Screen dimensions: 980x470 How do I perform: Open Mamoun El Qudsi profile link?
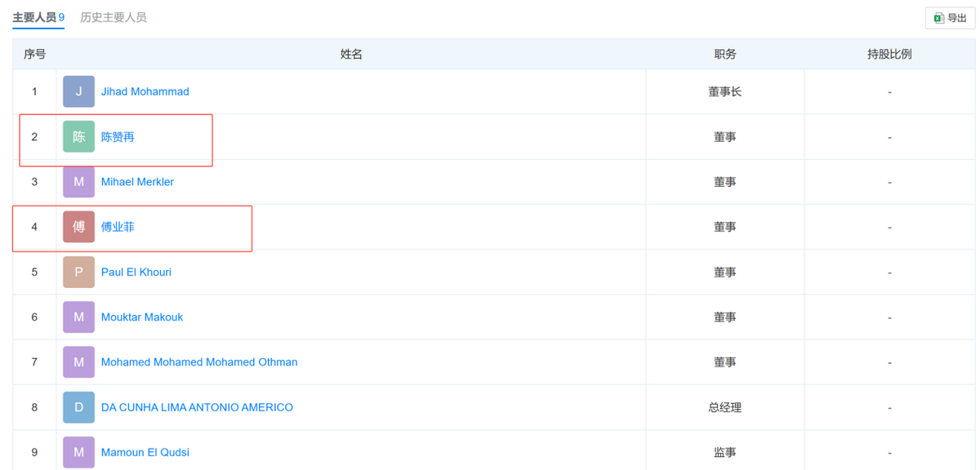coord(145,452)
